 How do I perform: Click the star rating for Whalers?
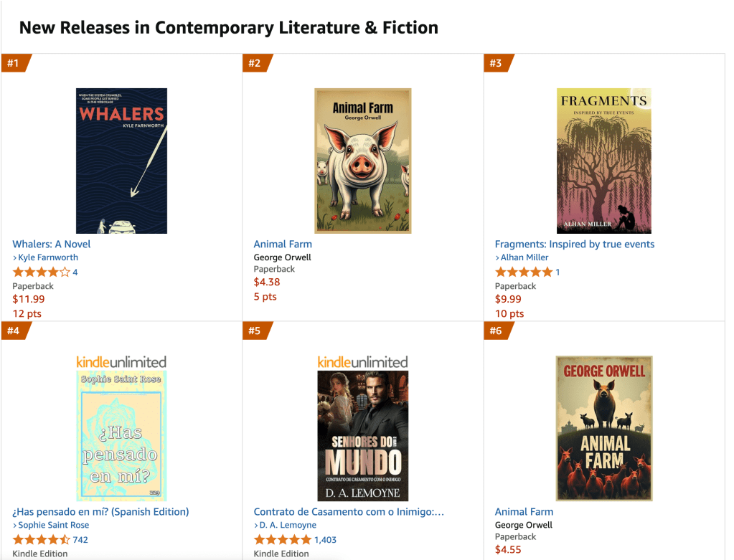point(41,272)
